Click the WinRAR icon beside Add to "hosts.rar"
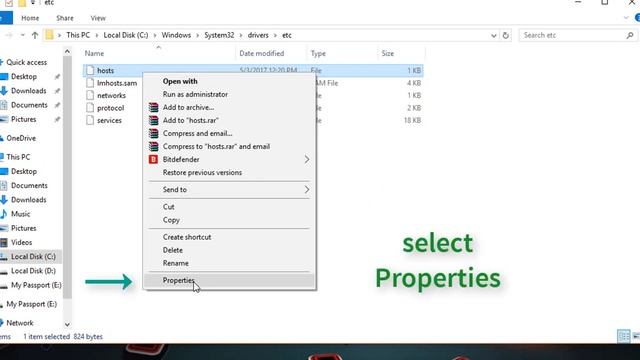Viewport: 640px width, 360px height. coord(153,120)
